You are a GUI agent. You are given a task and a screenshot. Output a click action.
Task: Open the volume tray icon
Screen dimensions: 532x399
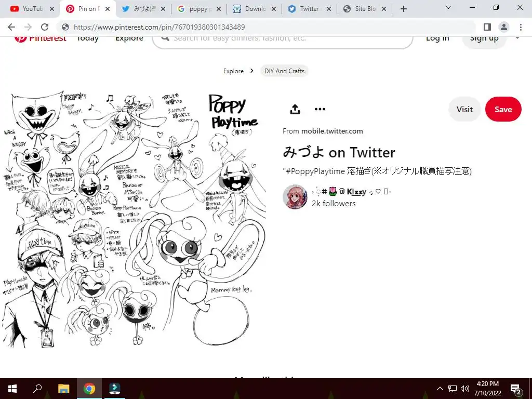pyautogui.click(x=465, y=389)
